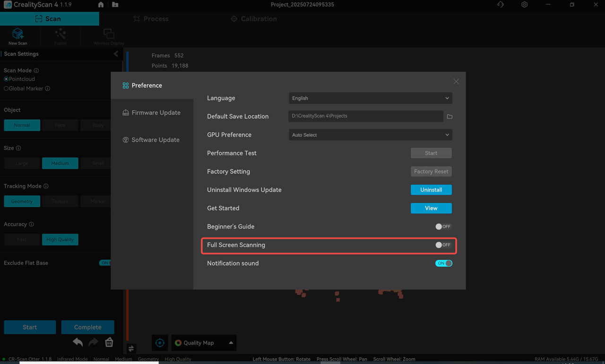Screen dimensions: 605x364
Task: Go to home via the house icon
Action: (x=101, y=5)
